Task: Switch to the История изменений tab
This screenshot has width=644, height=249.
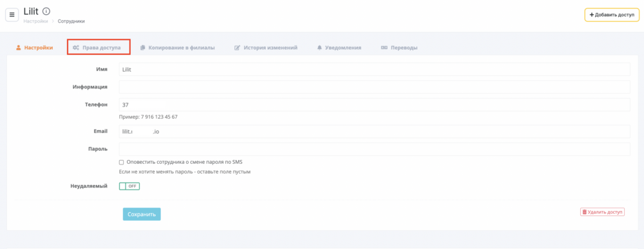Action: coord(266,48)
